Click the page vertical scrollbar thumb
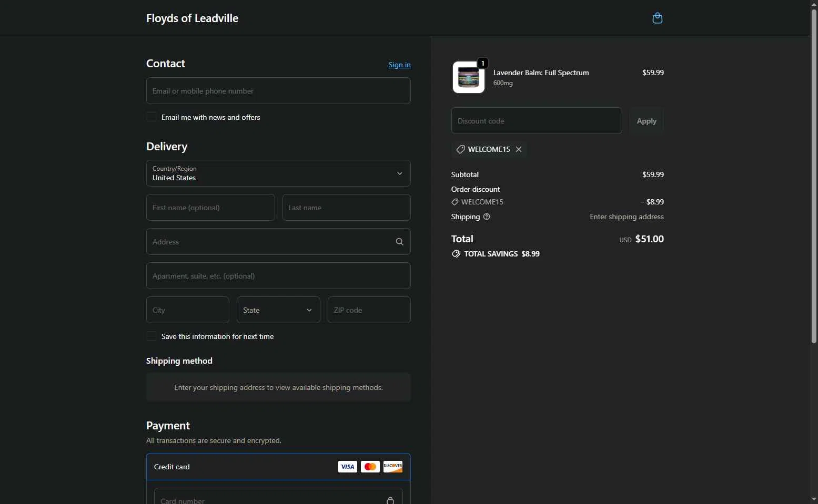 click(x=814, y=176)
